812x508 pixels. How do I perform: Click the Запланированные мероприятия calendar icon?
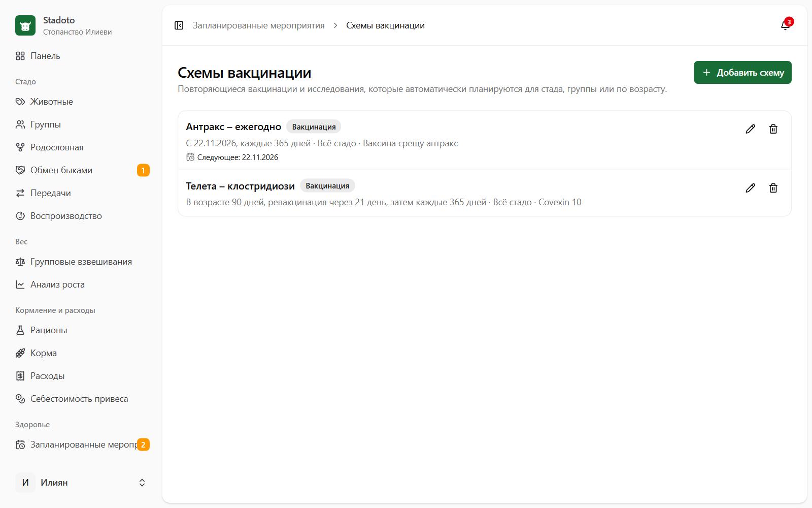click(20, 444)
